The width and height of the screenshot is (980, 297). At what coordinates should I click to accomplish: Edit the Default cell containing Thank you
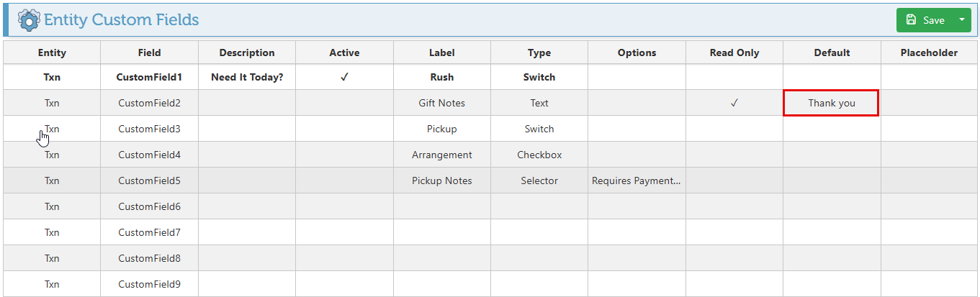[x=831, y=103]
